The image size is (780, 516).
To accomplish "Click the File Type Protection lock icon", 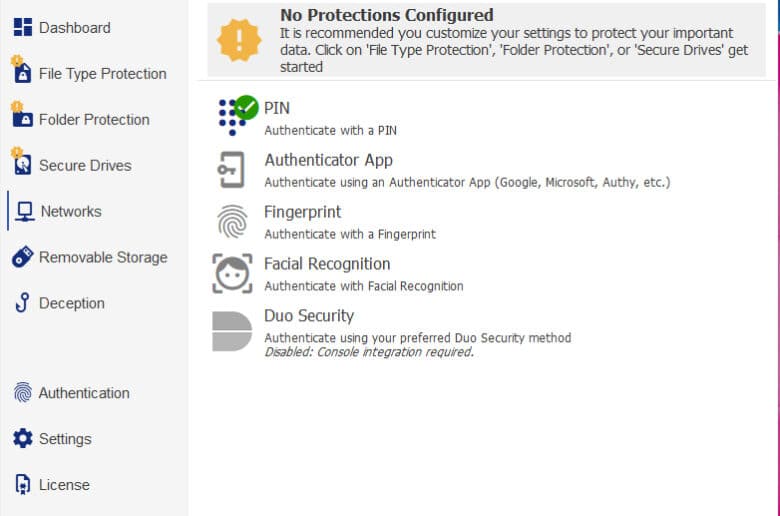I will [x=21, y=69].
